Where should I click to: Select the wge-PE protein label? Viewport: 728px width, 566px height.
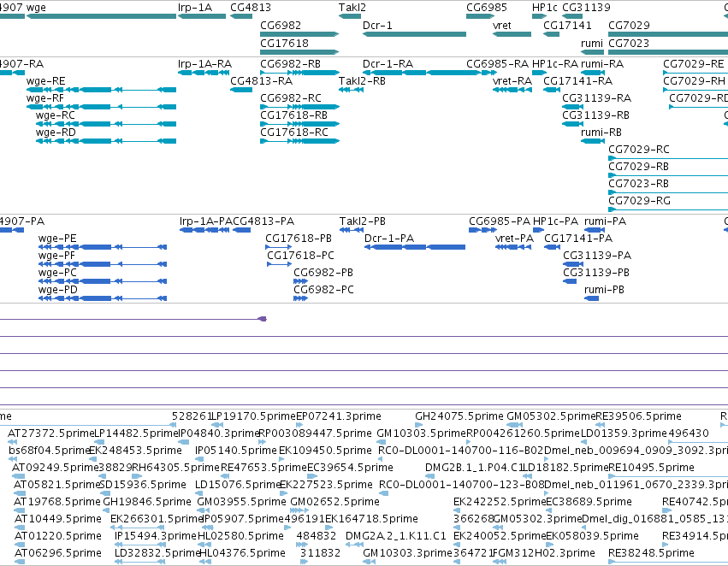pyautogui.click(x=57, y=239)
